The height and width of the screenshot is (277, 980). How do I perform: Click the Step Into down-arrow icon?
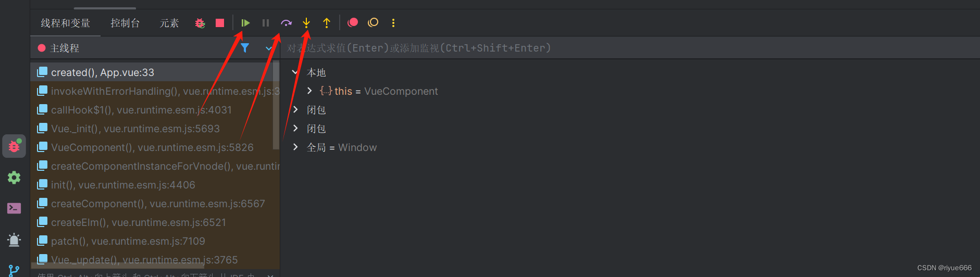coord(306,23)
